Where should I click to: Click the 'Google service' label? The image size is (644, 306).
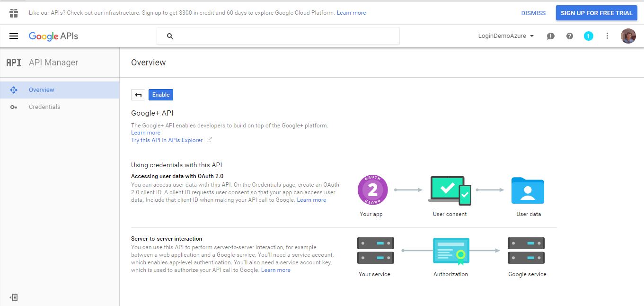(527, 274)
